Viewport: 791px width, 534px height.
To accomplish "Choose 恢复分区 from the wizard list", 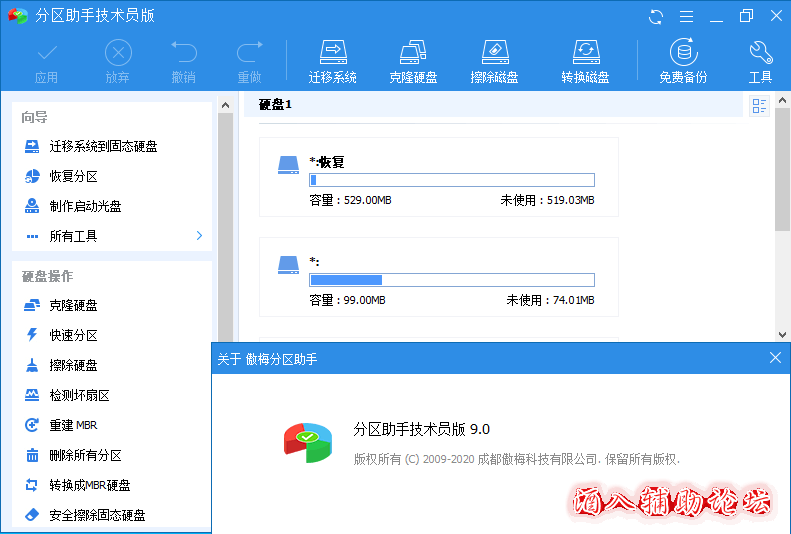I will click(73, 176).
